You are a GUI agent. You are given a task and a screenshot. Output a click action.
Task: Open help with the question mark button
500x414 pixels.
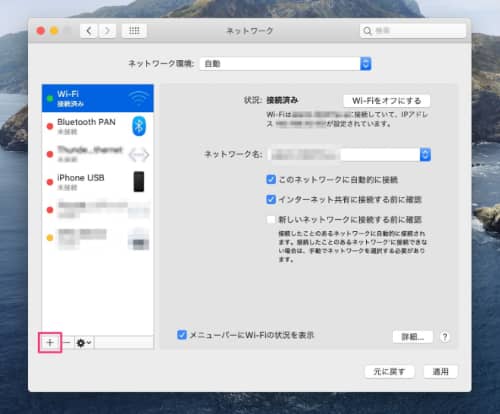[x=445, y=337]
